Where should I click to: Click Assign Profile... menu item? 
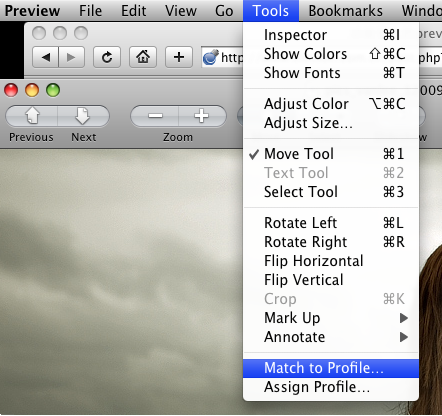(x=331, y=387)
